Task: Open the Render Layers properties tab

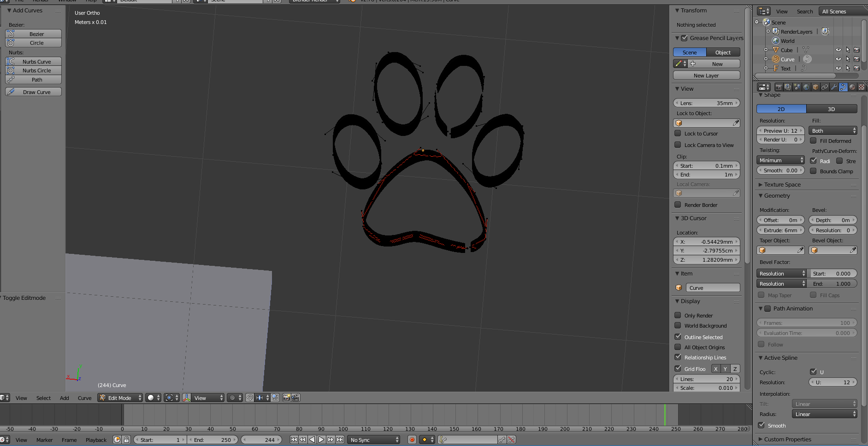Action: [x=788, y=87]
